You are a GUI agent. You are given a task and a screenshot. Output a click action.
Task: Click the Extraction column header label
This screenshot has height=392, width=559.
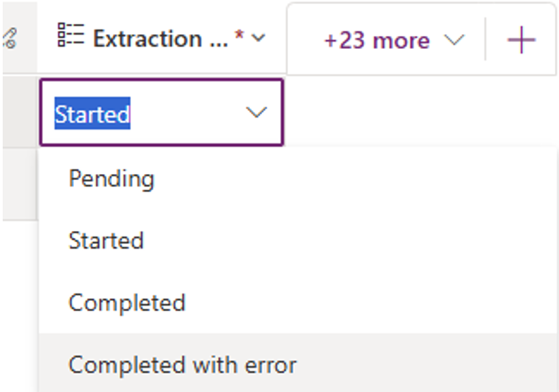pyautogui.click(x=147, y=39)
